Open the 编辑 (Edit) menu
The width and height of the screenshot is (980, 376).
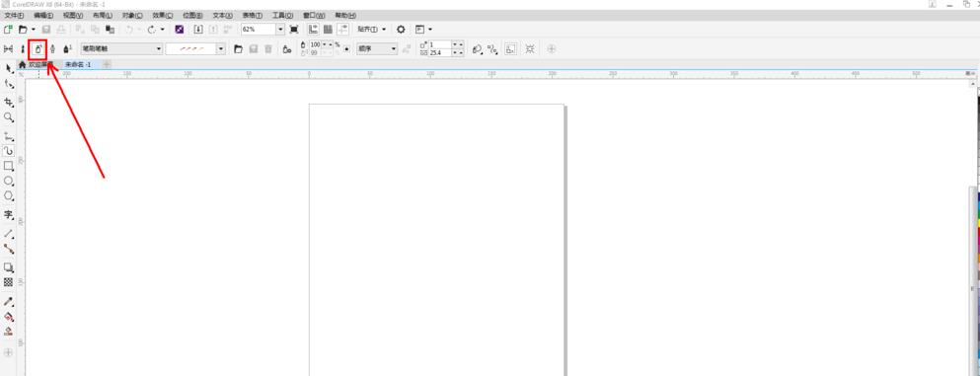[x=43, y=15]
